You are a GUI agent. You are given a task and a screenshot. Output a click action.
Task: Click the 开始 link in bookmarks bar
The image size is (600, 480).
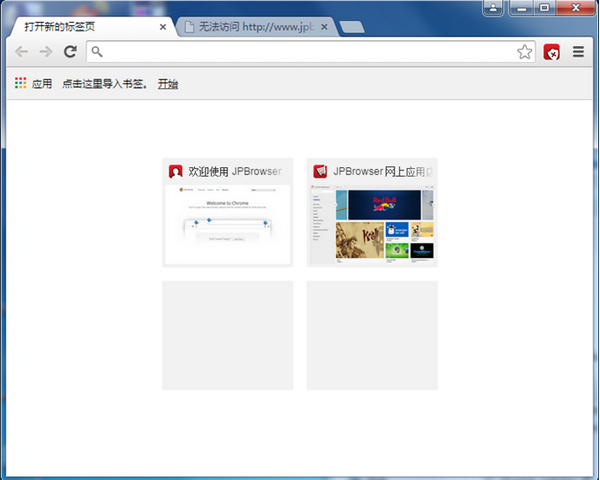(167, 84)
